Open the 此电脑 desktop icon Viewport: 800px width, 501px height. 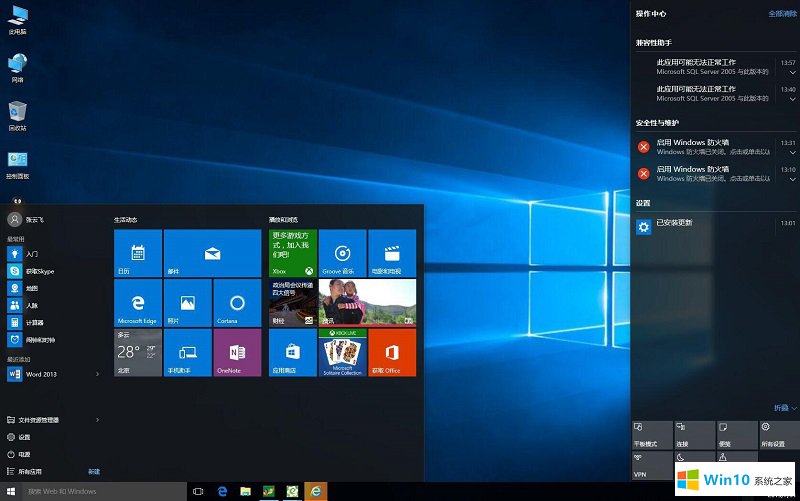coord(17,20)
